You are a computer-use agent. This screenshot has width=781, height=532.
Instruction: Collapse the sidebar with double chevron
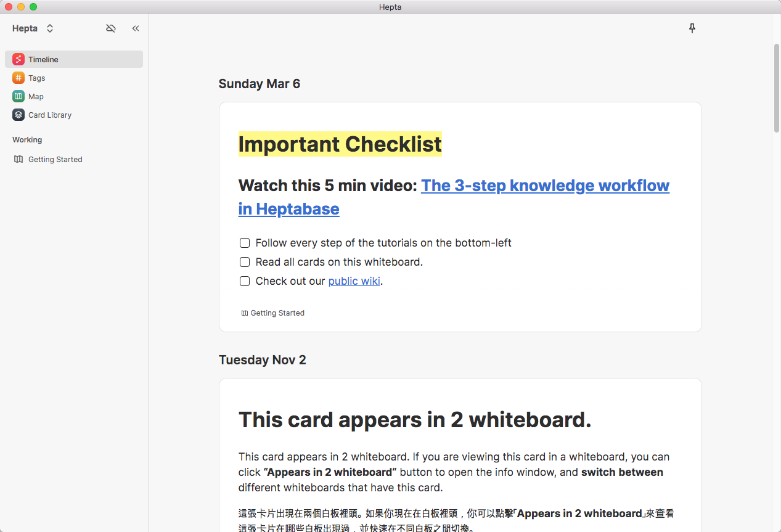tap(136, 28)
